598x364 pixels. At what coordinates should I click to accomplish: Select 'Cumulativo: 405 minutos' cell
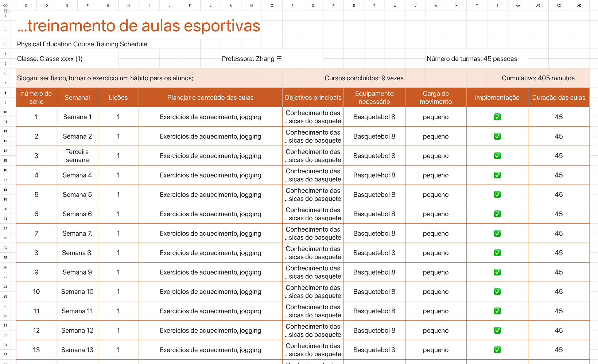538,78
